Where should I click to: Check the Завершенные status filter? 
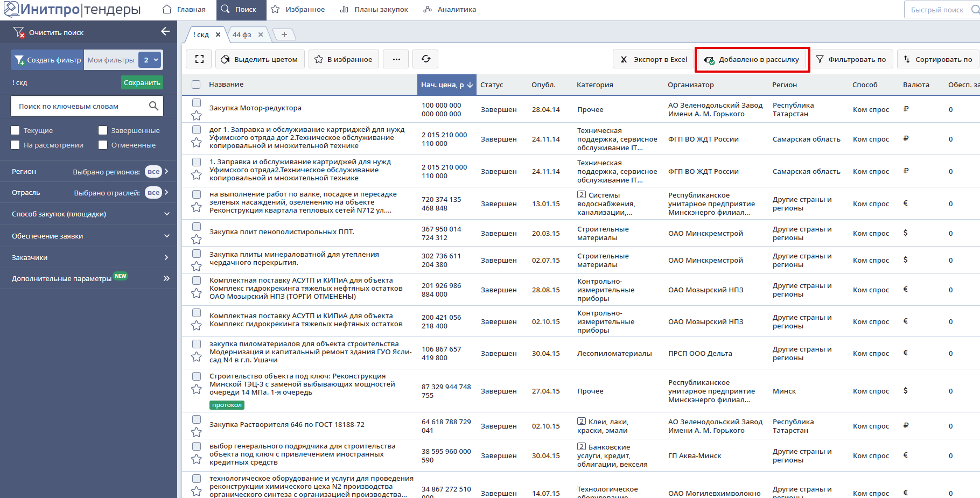[x=103, y=130]
